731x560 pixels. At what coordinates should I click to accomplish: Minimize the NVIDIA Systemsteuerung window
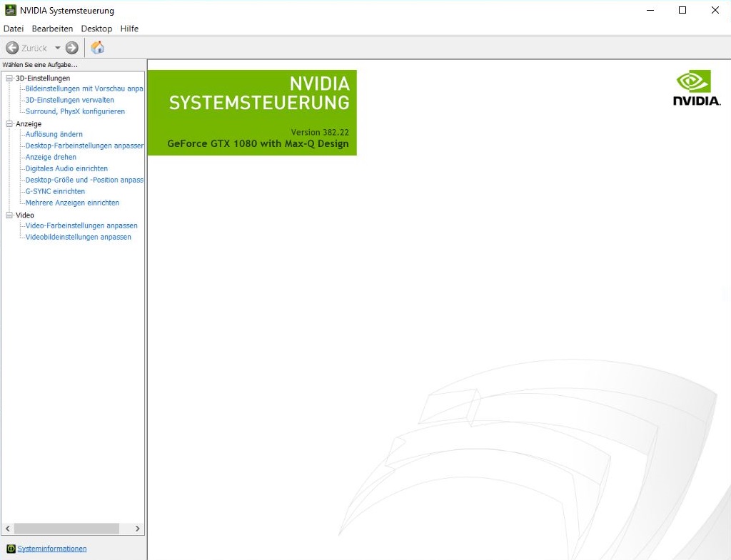click(x=650, y=10)
